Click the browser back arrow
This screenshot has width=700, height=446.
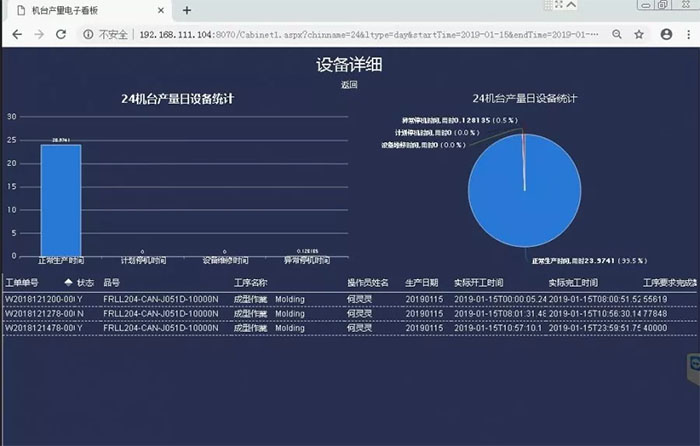(16, 34)
